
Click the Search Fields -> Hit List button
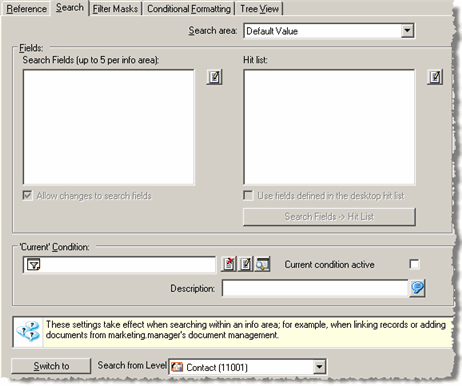329,217
